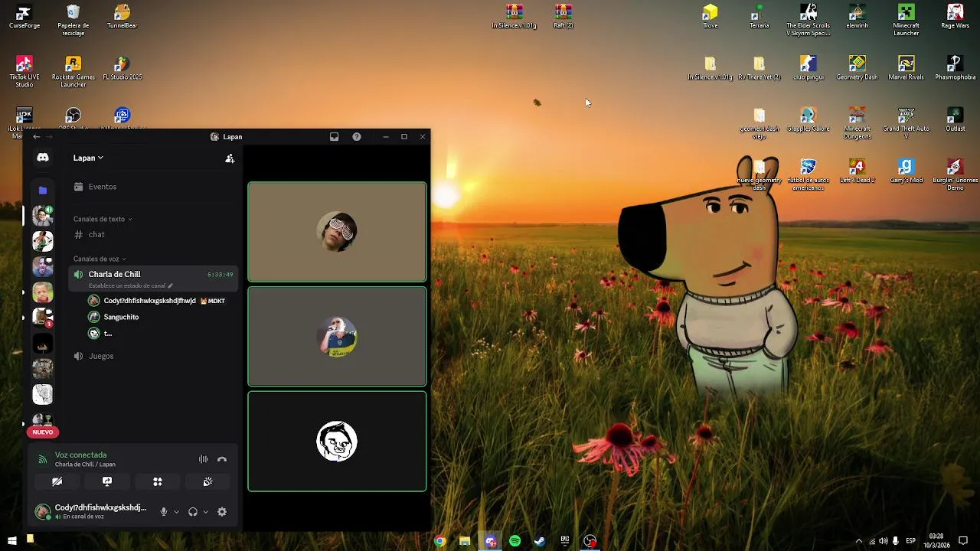
Task: Open CurseForge desktop shortcut
Action: pyautogui.click(x=24, y=17)
